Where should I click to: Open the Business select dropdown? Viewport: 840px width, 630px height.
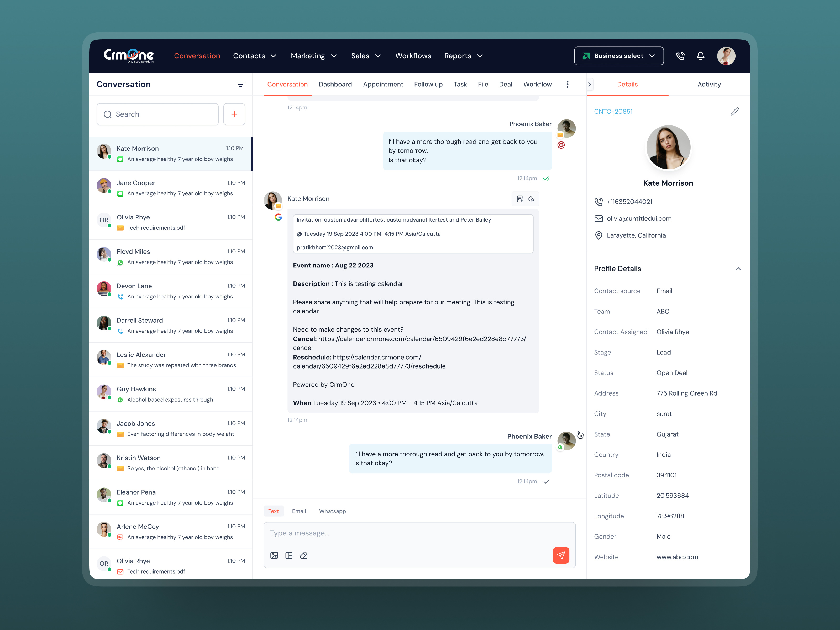coord(619,56)
